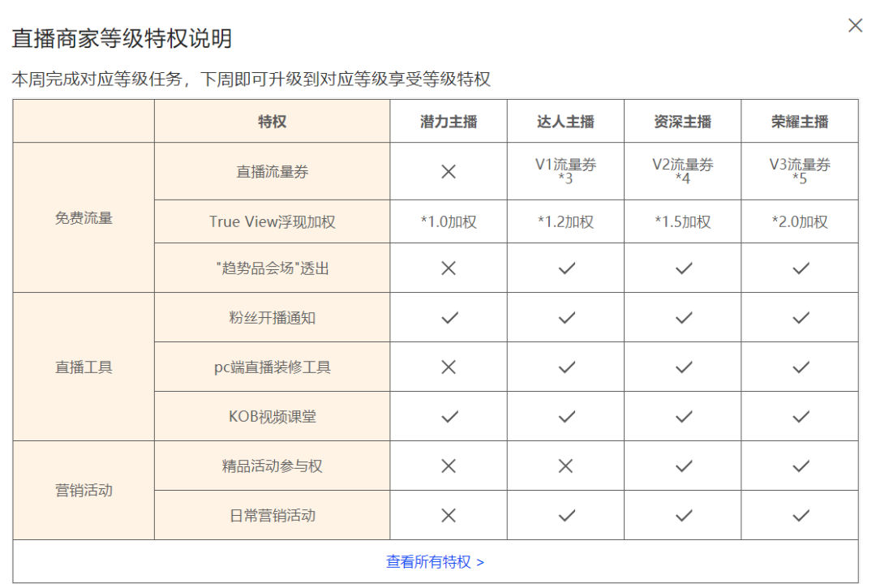The image size is (876, 588).
Task: Open the 查看所有特权 link
Action: 435,561
